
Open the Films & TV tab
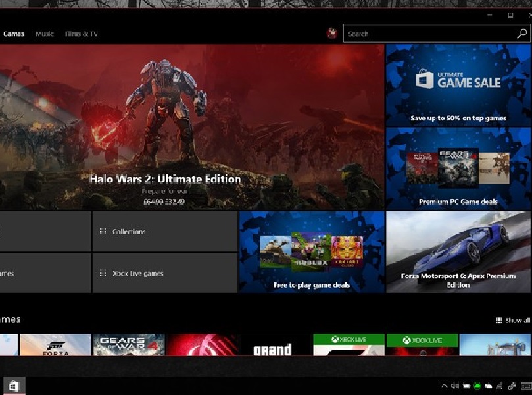(x=81, y=34)
